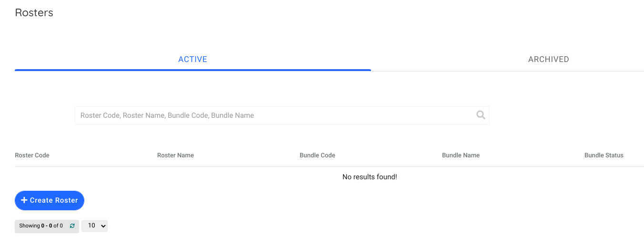This screenshot has height=237, width=644.
Task: Click the search placeholder text 'Roster Code, Roster Name'
Action: pos(123,115)
